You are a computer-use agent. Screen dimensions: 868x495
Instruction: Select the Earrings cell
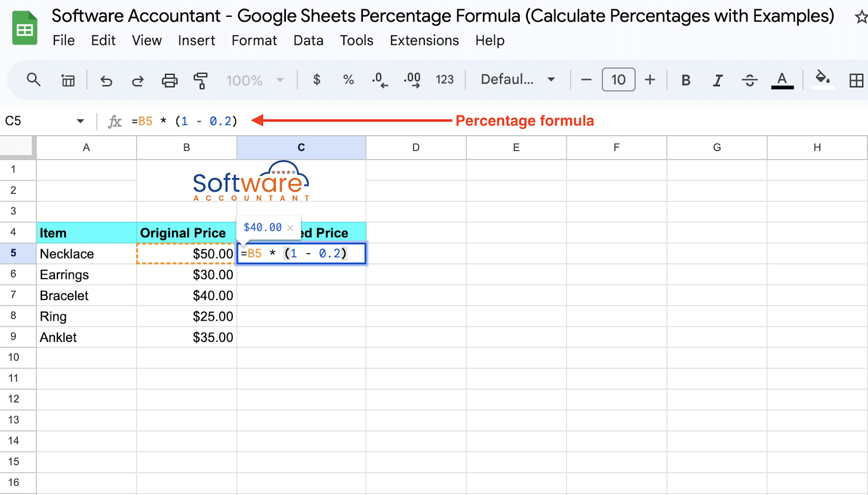(86, 275)
